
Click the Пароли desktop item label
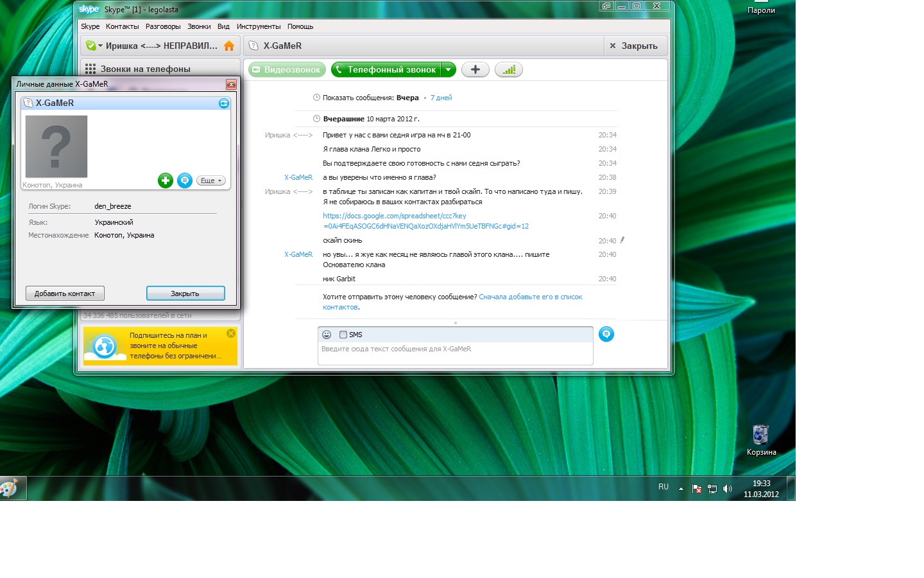(x=761, y=10)
